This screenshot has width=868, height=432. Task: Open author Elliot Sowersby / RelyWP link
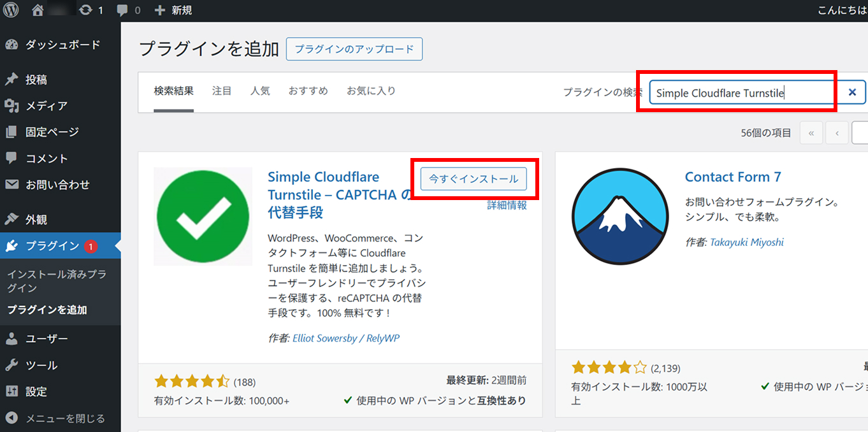(346, 338)
